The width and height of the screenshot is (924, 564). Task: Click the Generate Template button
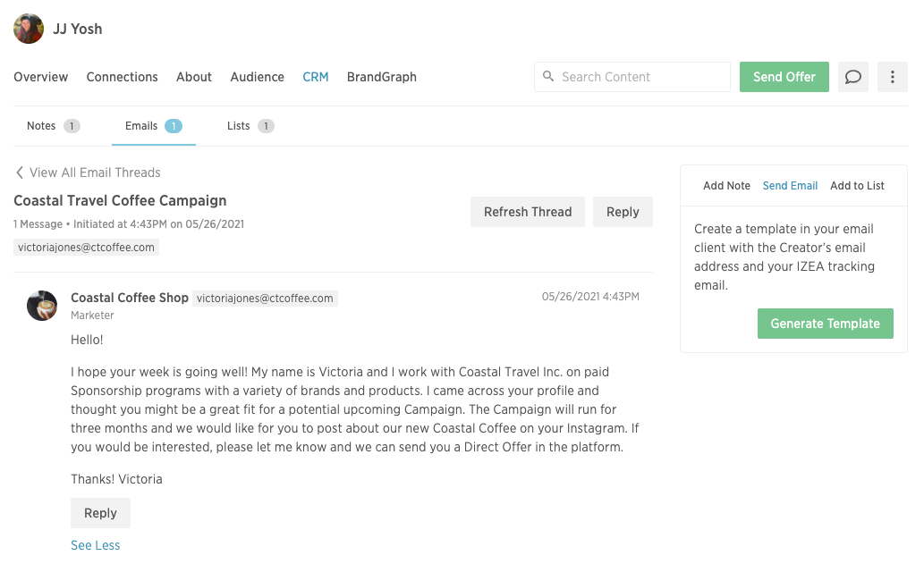(825, 324)
